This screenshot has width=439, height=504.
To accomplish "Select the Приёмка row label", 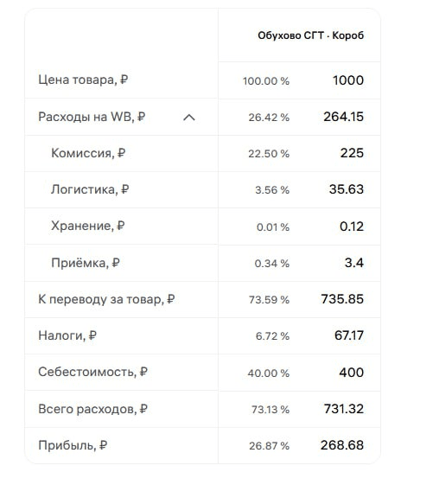I will tap(86, 263).
